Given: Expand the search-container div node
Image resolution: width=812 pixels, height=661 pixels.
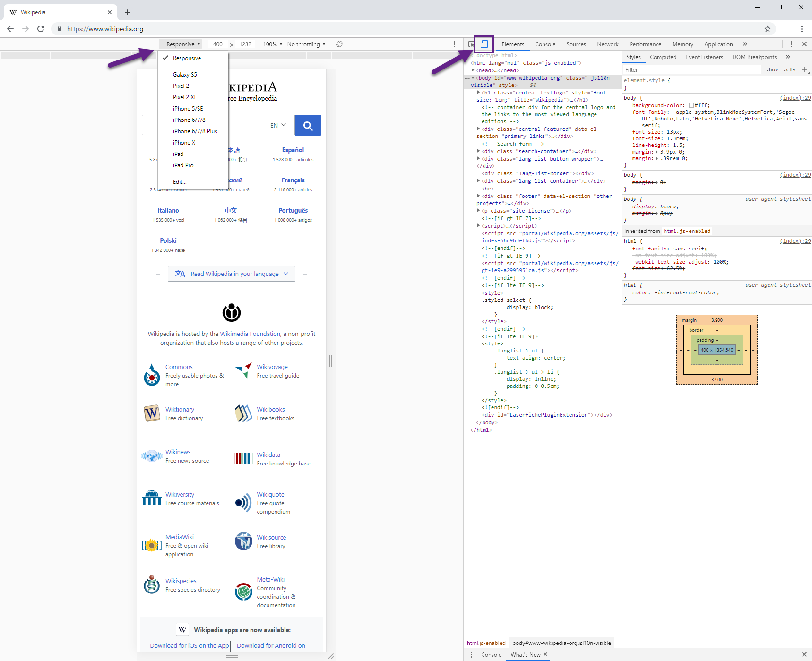Looking at the screenshot, I should pyautogui.click(x=479, y=151).
